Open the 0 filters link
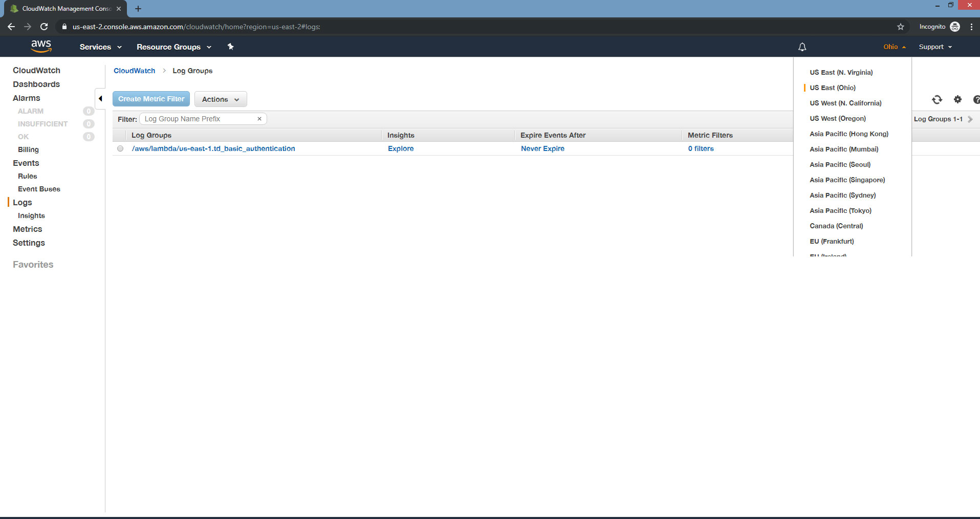 click(701, 148)
